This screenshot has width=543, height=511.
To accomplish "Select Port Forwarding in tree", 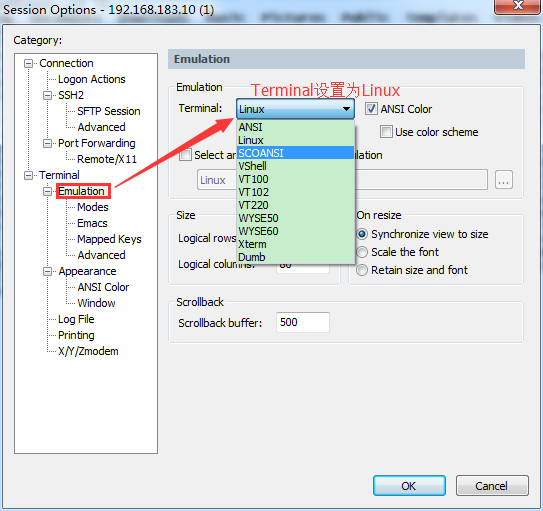I will tap(97, 143).
